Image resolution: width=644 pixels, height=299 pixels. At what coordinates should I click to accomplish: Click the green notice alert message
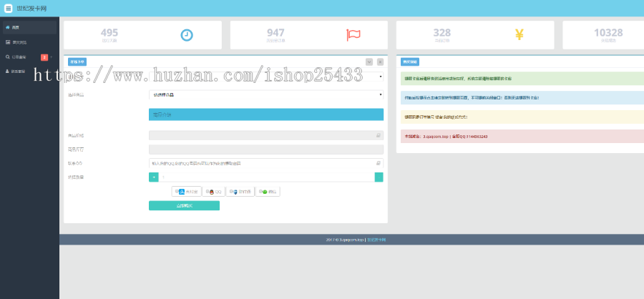pyautogui.click(x=522, y=79)
